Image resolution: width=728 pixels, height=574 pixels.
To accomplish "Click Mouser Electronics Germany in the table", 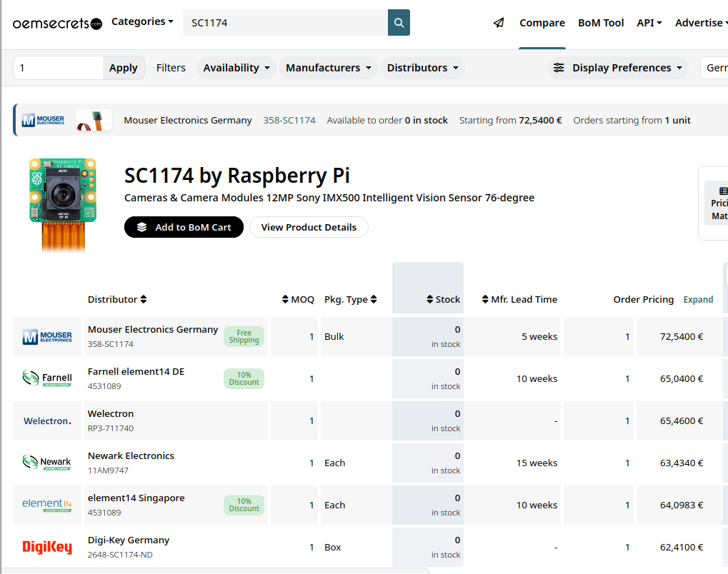I will point(153,329).
